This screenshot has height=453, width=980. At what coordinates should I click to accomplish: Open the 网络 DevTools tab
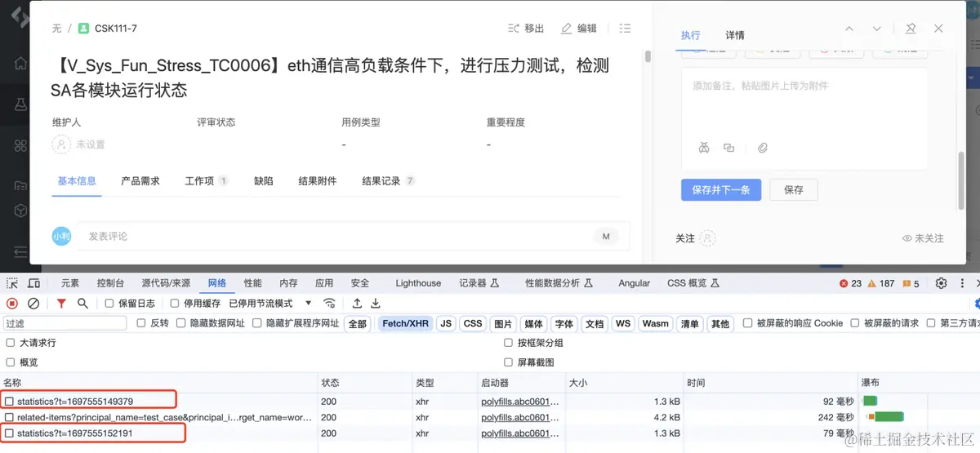coord(216,283)
